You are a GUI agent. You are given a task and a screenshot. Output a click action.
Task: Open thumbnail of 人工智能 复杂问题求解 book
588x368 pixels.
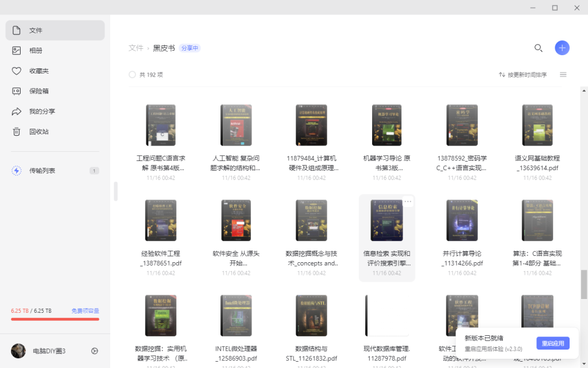tap(236, 125)
